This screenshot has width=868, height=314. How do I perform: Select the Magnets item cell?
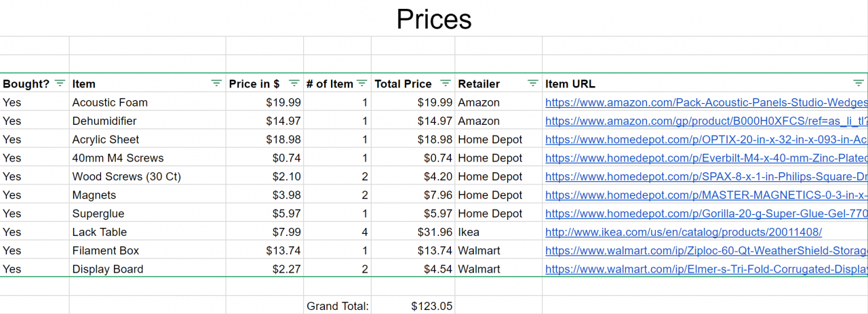(x=147, y=195)
